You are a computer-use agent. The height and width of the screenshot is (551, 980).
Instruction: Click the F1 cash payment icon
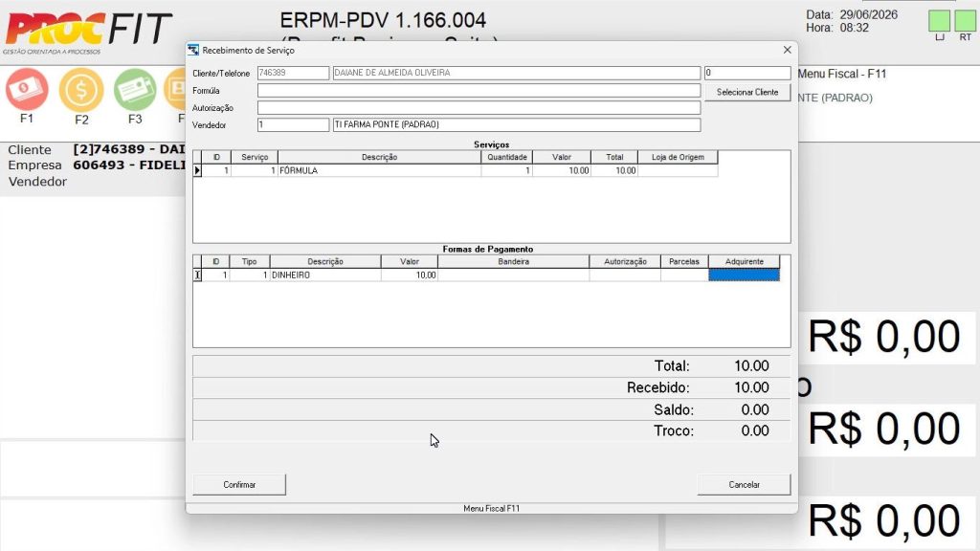27,89
